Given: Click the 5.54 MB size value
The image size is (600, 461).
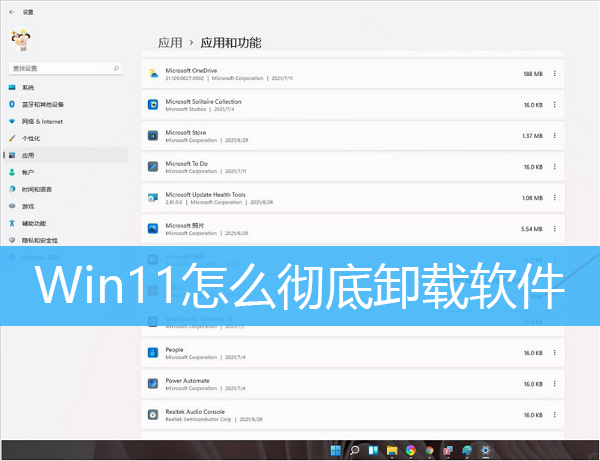Looking at the screenshot, I should (532, 229).
